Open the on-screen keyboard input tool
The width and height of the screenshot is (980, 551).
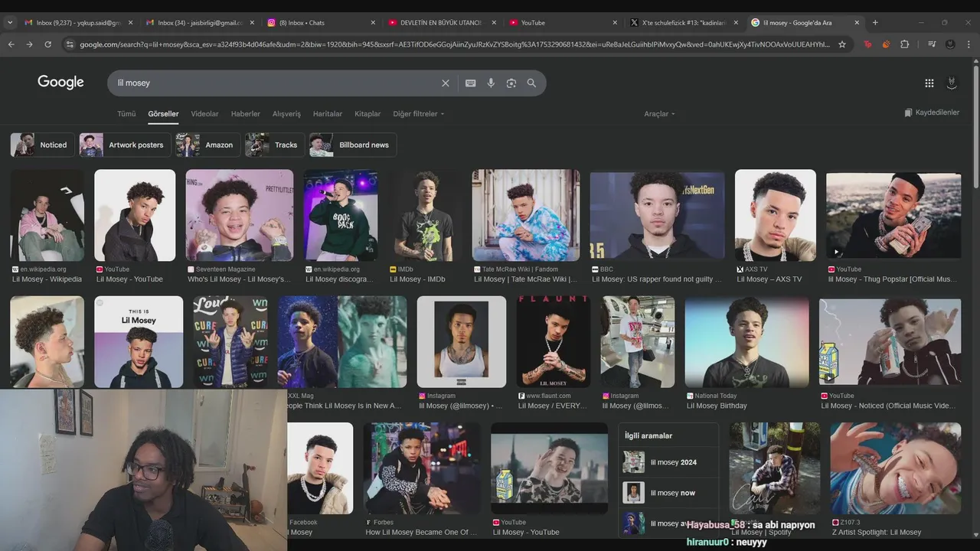470,83
